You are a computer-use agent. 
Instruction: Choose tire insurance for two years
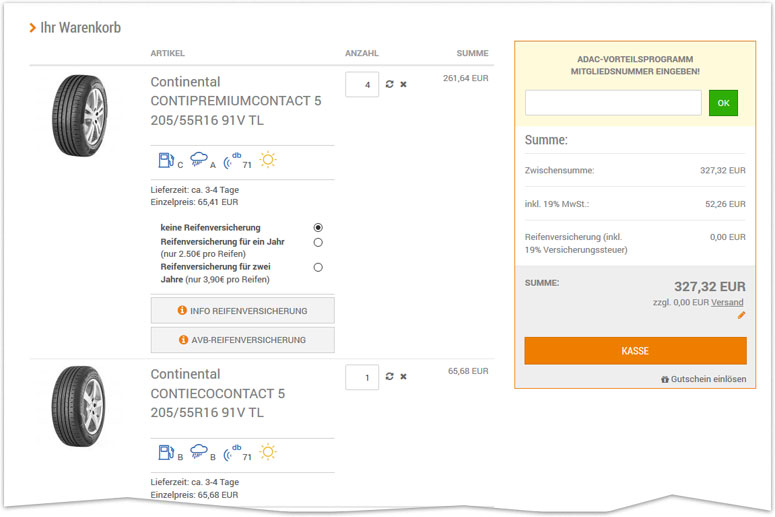tap(318, 267)
